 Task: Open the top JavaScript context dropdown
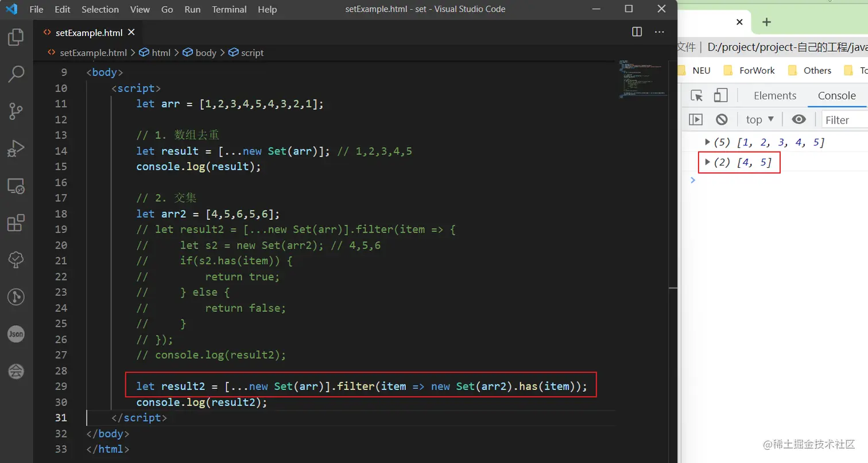(x=760, y=119)
